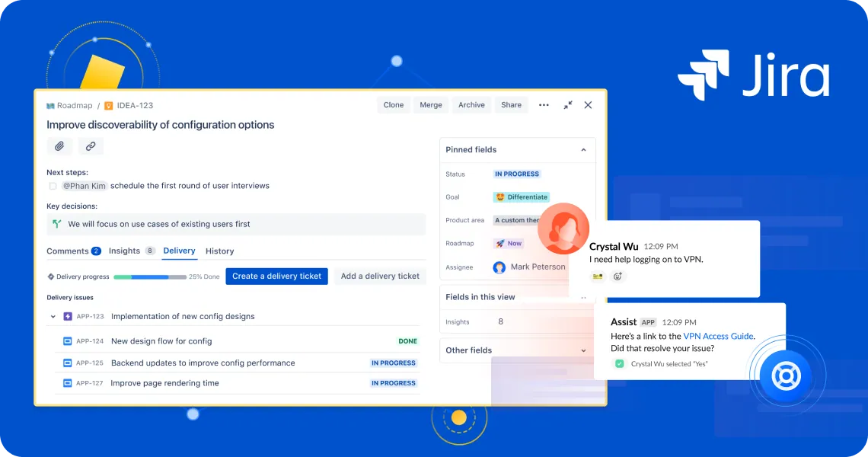Click the APP-124 task type icon
868x457 pixels.
(x=68, y=341)
